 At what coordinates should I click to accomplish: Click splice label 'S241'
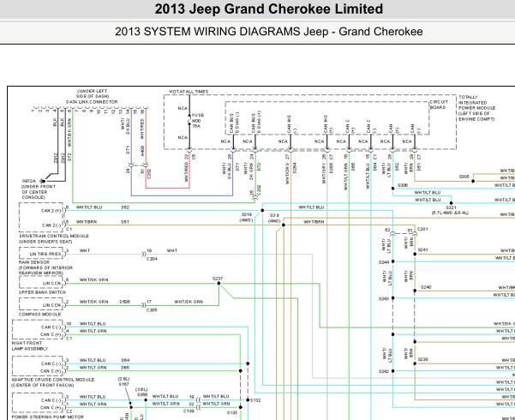tap(422, 250)
